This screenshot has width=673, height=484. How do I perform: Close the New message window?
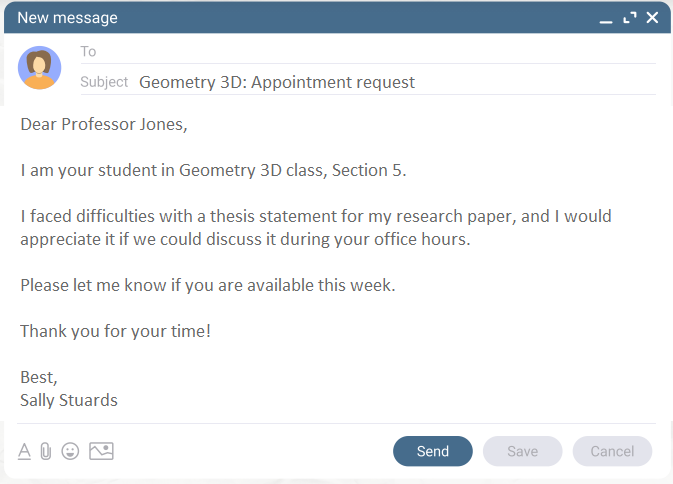(x=652, y=18)
